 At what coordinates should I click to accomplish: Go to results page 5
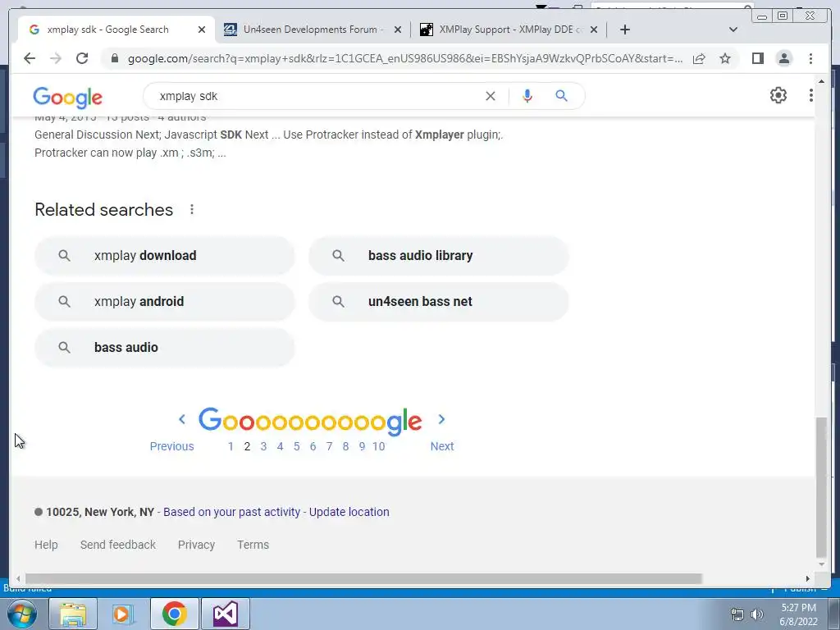pos(296,446)
